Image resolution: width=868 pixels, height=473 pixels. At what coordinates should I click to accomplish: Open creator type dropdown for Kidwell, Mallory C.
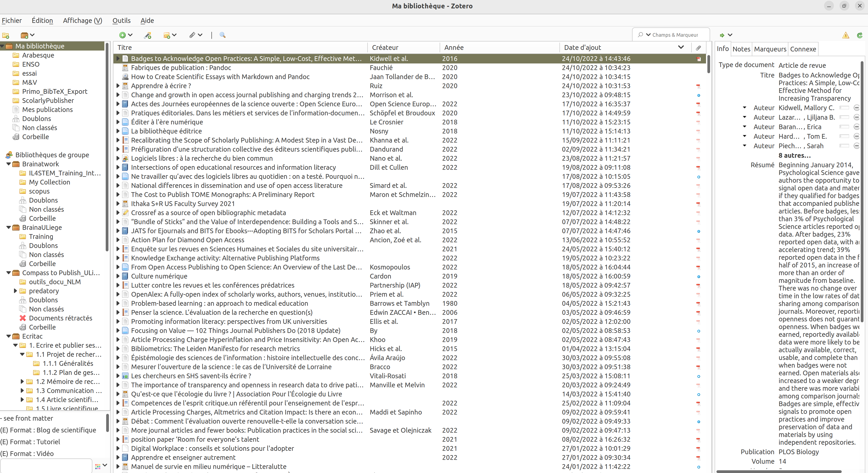point(745,108)
